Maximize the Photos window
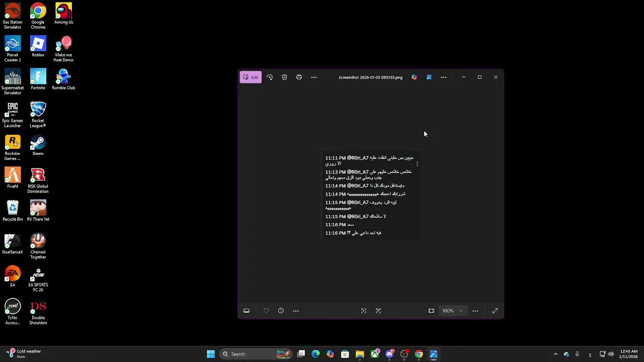 pyautogui.click(x=479, y=77)
